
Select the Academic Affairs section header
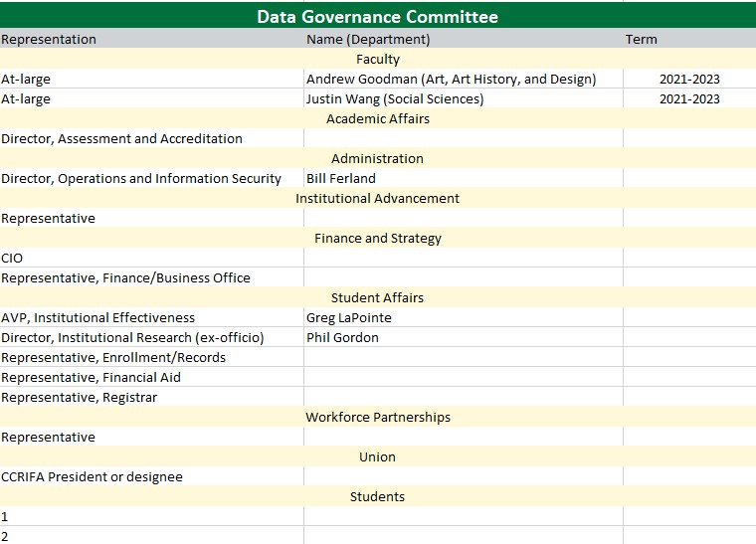pos(377,119)
